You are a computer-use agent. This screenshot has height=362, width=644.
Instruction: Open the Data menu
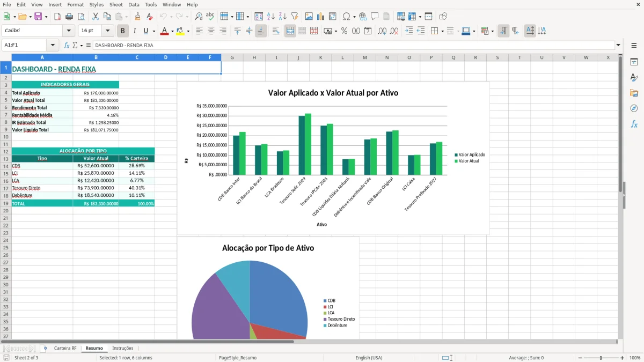pos(134,4)
